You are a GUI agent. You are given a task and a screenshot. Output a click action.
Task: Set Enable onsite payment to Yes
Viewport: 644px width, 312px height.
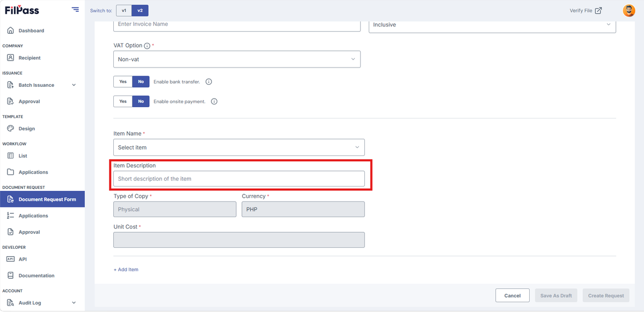pos(123,101)
